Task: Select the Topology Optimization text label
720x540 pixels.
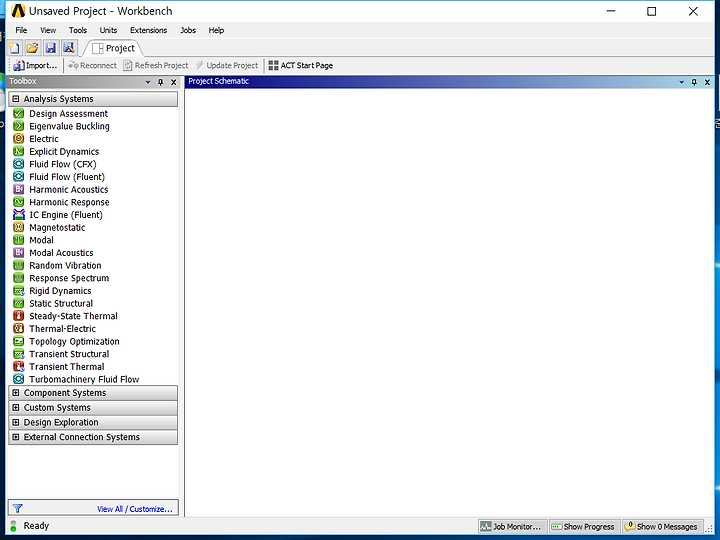Action: (74, 342)
